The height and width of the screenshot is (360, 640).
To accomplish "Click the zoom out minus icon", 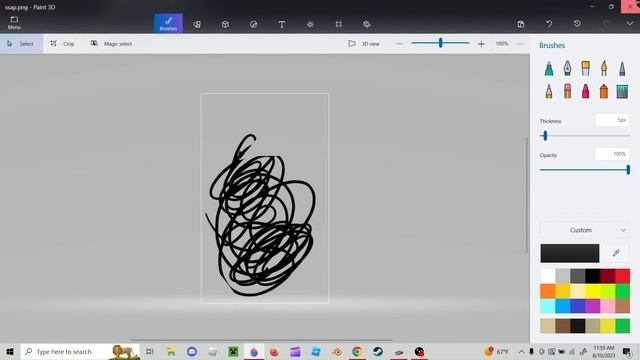I will (x=400, y=44).
